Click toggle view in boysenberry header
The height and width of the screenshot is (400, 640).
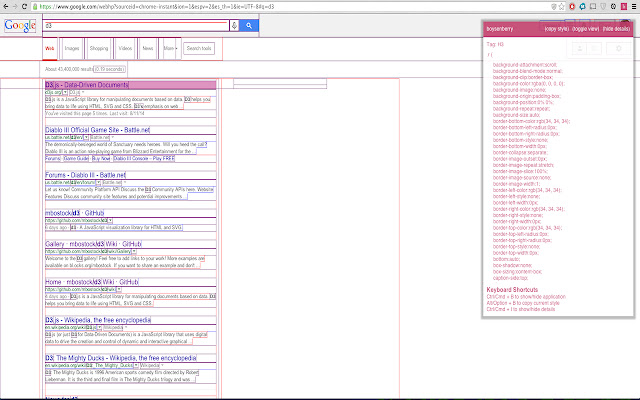(x=586, y=29)
